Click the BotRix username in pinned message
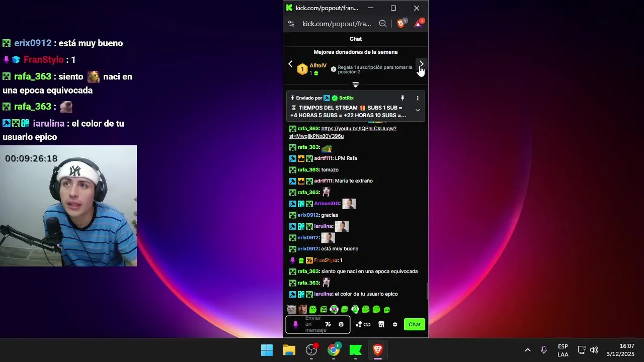This screenshot has width=644, height=362. click(x=346, y=98)
